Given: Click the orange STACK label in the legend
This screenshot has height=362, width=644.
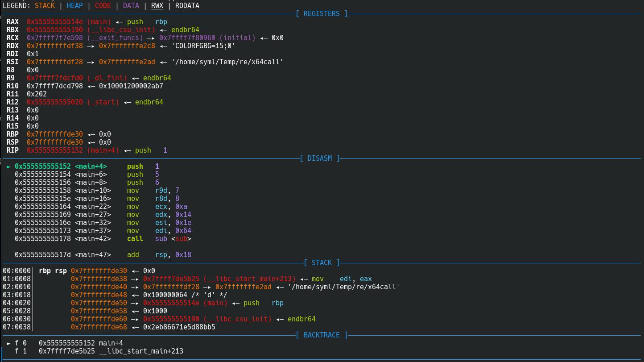Looking at the screenshot, I should click(45, 6).
